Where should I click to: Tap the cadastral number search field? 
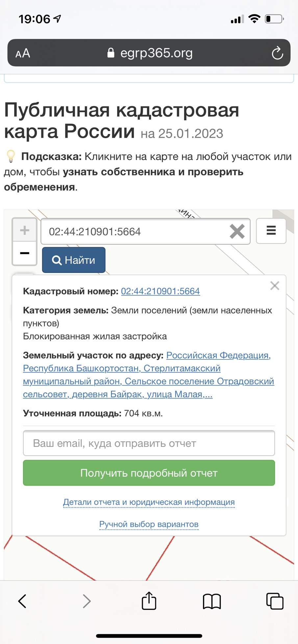click(x=135, y=232)
